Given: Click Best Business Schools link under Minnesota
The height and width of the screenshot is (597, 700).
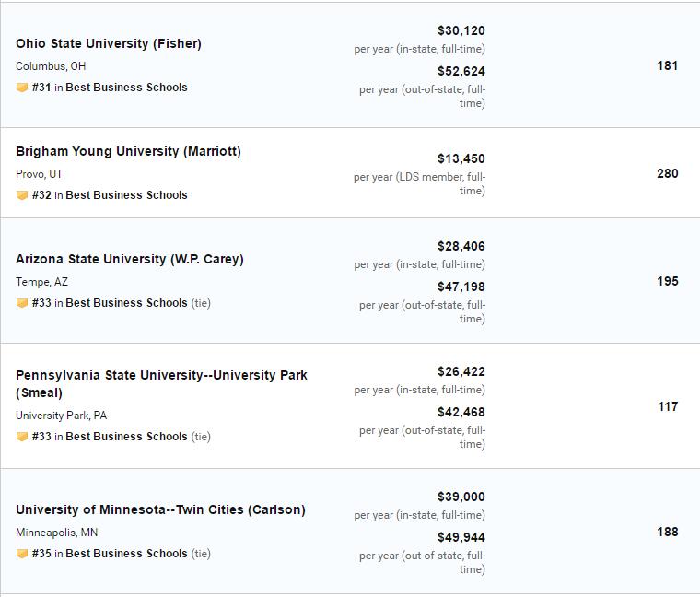Looking at the screenshot, I should (x=126, y=554).
